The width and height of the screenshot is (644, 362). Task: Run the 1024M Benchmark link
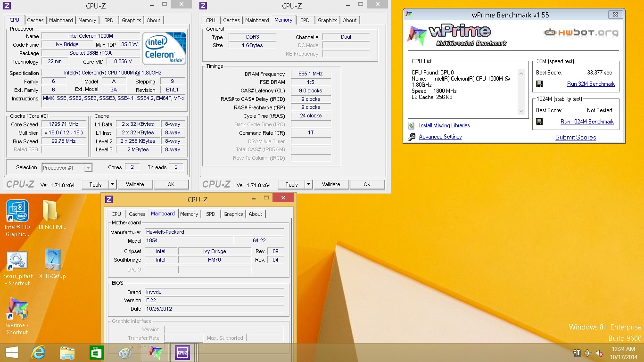[x=587, y=122]
